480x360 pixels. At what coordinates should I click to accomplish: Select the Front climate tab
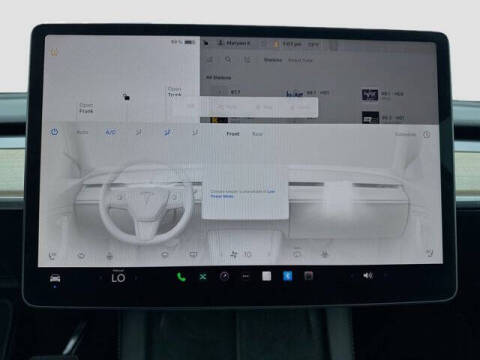coord(233,134)
